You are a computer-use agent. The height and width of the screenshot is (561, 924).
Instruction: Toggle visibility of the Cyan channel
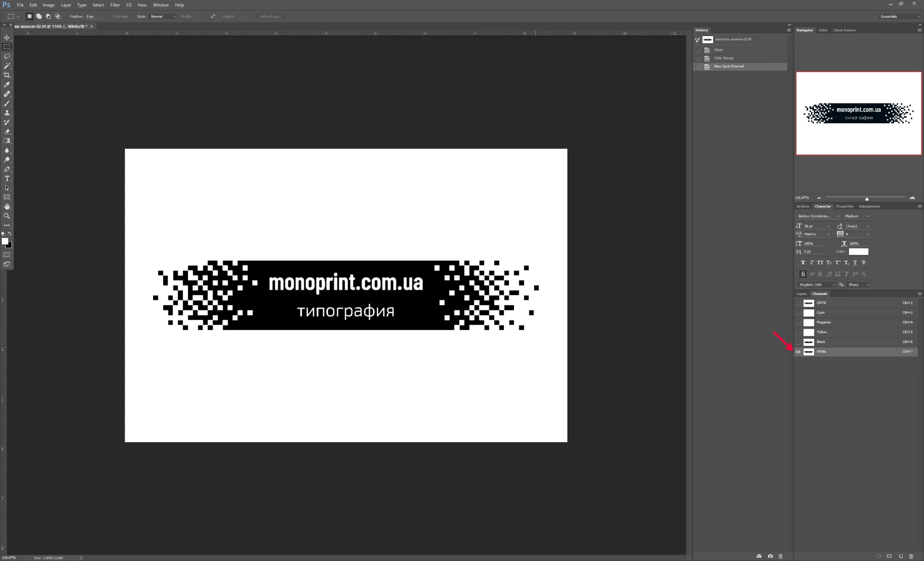pos(798,313)
